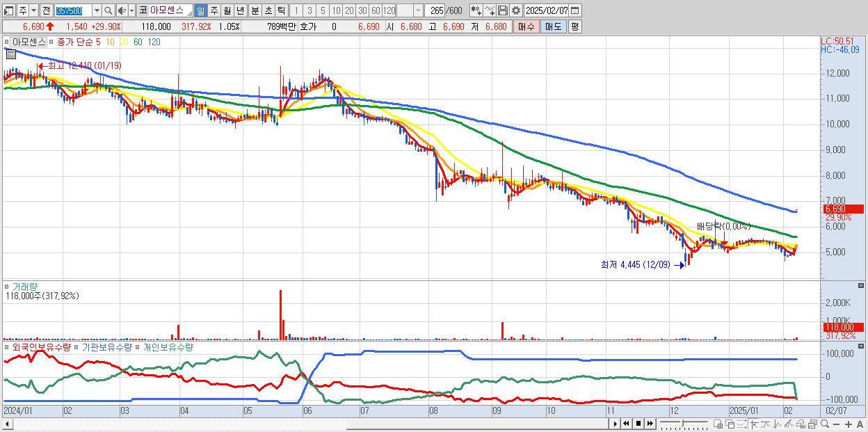
Task: Click the 아모센스 legend label on chart
Action: [x=28, y=42]
